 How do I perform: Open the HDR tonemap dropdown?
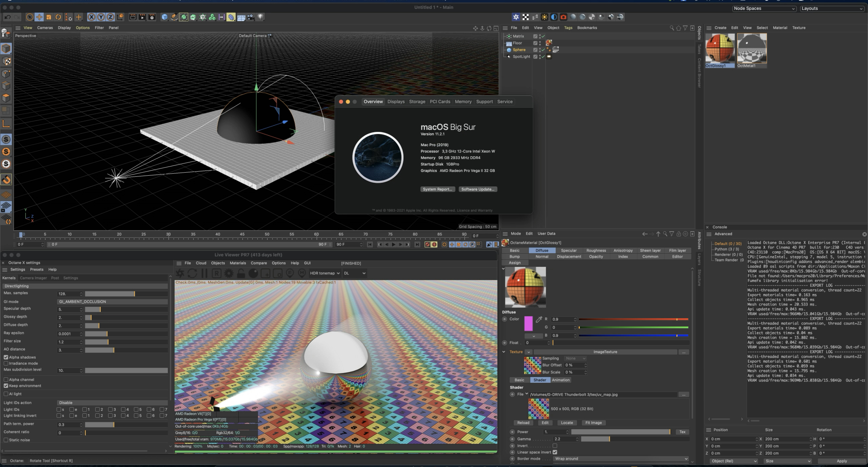click(324, 273)
